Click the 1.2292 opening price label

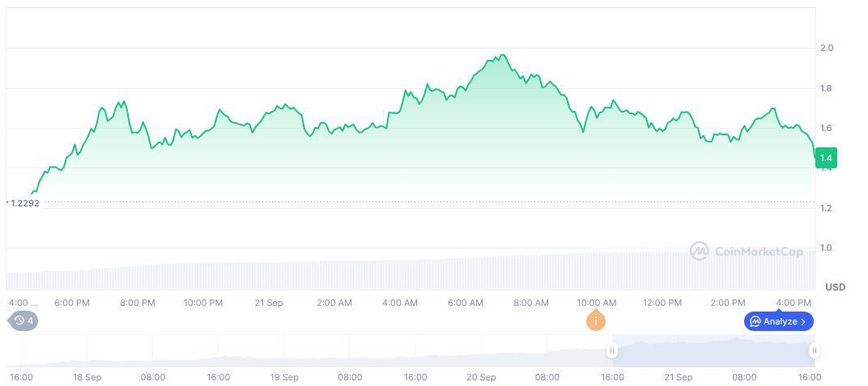(24, 203)
